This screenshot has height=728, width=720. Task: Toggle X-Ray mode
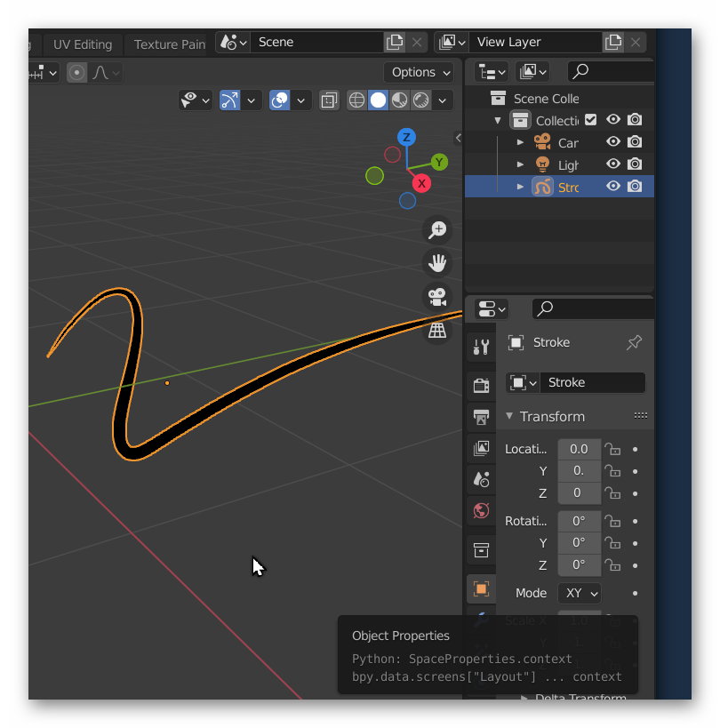click(x=329, y=100)
